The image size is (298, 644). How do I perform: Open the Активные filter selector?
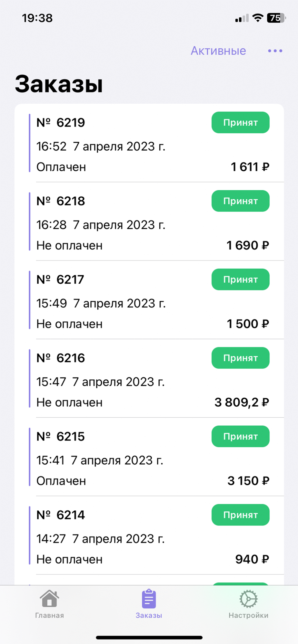click(x=218, y=51)
